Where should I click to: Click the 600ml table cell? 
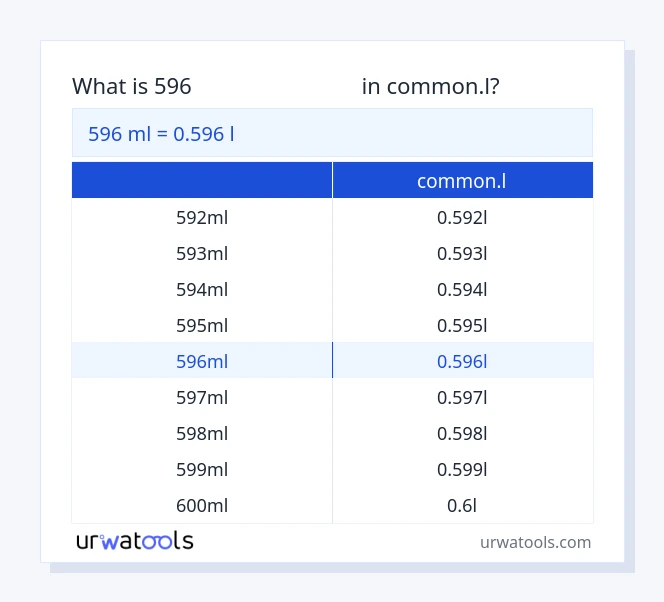tap(202, 505)
